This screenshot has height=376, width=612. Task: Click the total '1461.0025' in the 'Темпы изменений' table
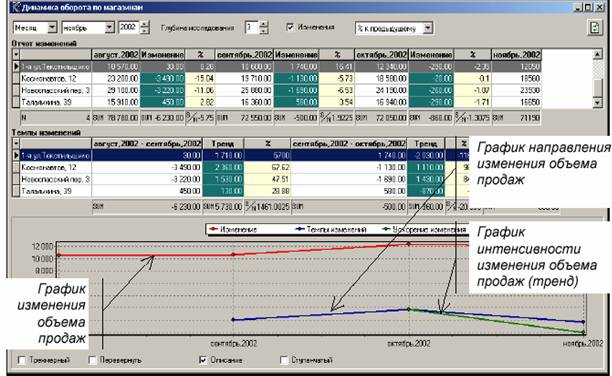[x=267, y=207]
